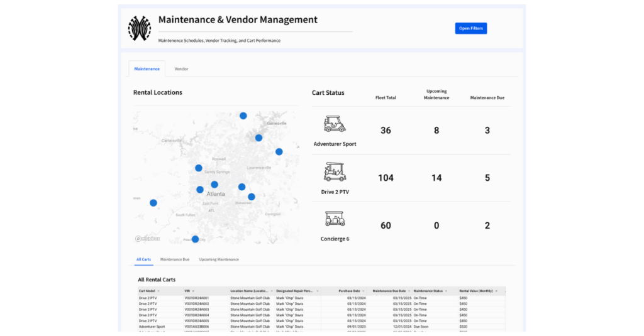Image resolution: width=644 pixels, height=336 pixels.
Task: Click the Covington label on the map
Action: pos(273,214)
